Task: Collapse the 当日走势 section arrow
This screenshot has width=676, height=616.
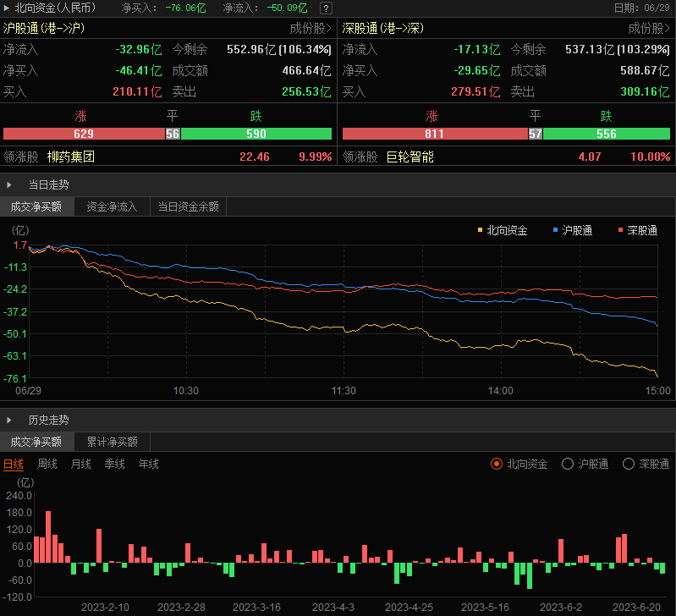Action: click(9, 184)
